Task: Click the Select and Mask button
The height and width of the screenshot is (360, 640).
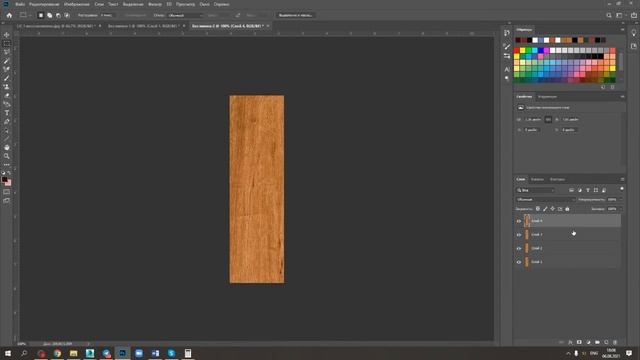Action: 296,15
